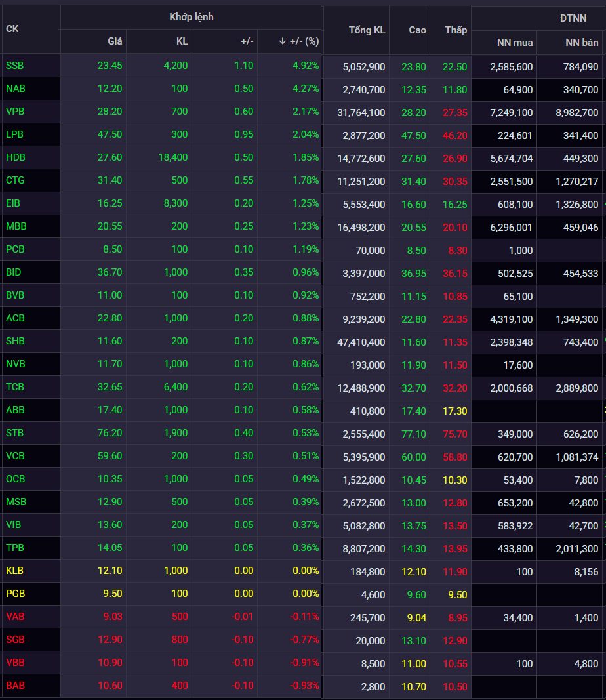Select the ABB stock ticker

pos(15,410)
